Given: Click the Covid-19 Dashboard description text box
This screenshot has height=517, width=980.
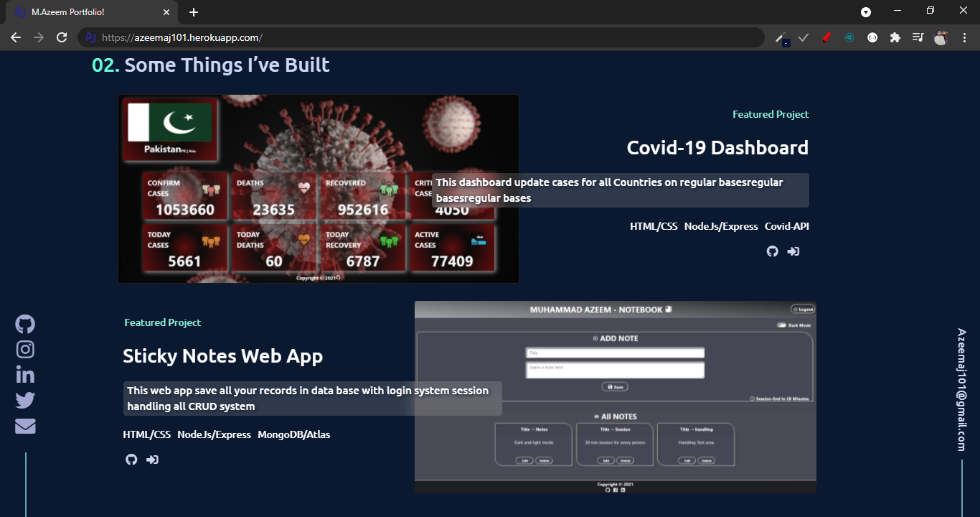Looking at the screenshot, I should coord(621,190).
